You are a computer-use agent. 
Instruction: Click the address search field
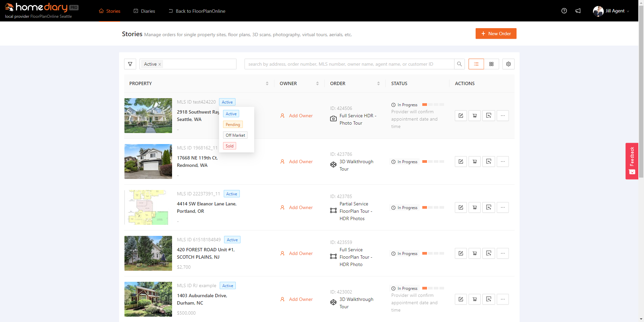pos(349,64)
